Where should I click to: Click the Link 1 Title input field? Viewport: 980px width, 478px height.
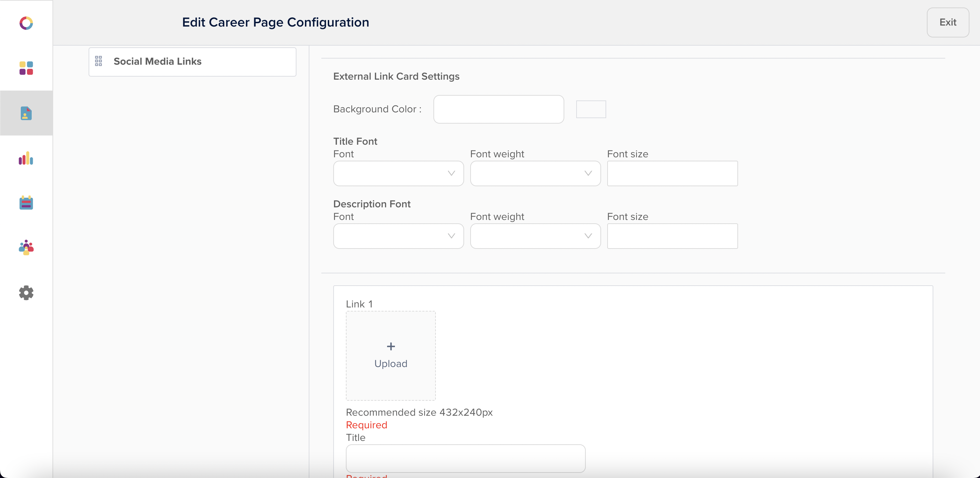click(x=465, y=458)
